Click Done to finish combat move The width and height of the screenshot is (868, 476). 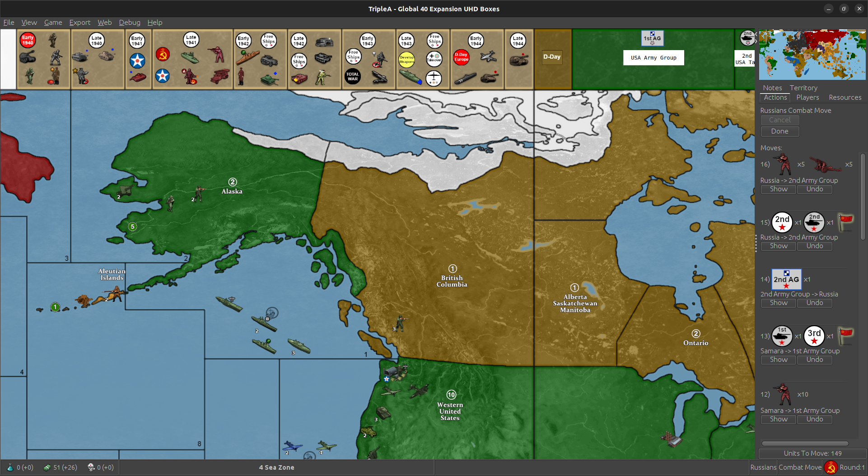pos(780,131)
